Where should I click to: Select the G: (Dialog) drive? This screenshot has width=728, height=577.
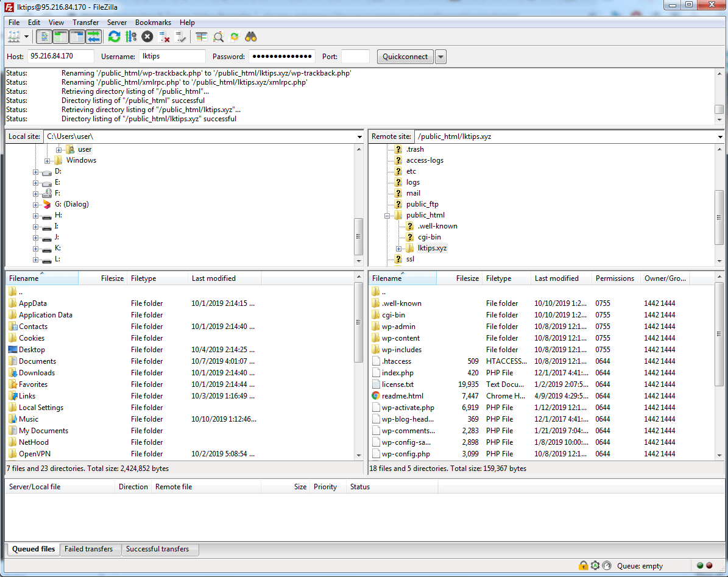coord(71,204)
